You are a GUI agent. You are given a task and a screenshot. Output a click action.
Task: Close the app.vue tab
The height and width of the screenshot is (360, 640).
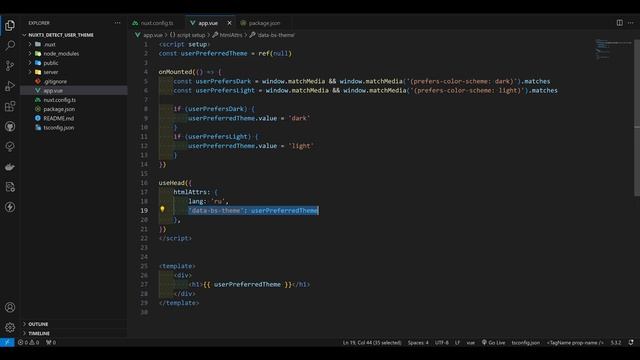229,23
